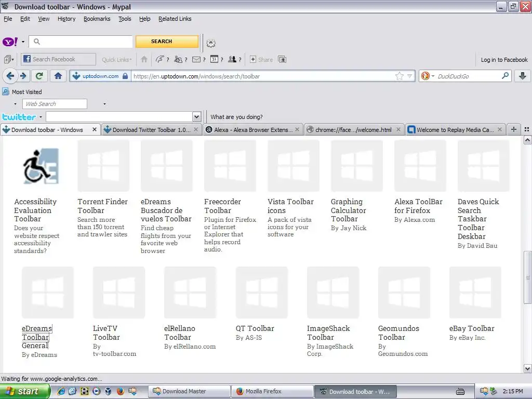This screenshot has height=399, width=532.
Task: Open the File menu
Action: tap(8, 19)
